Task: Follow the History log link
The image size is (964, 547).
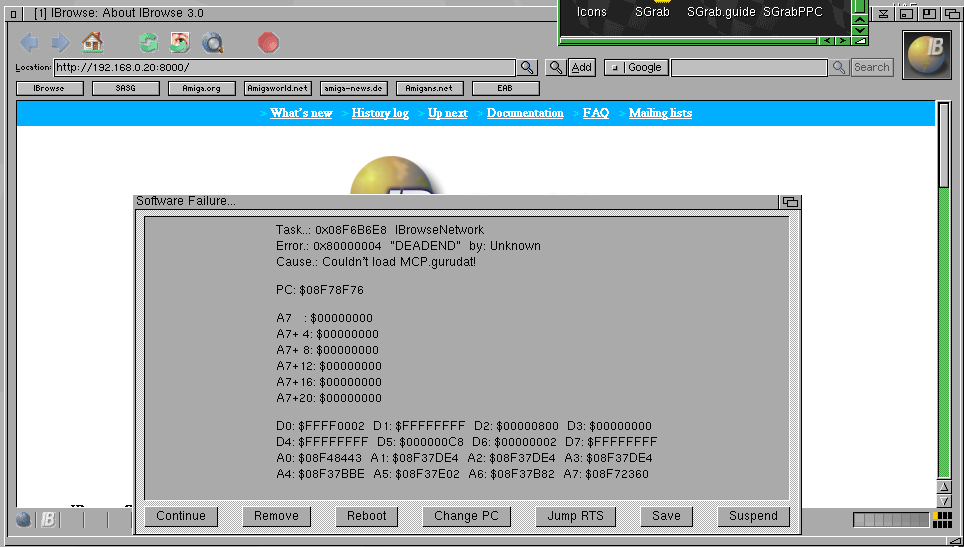Action: tap(380, 113)
